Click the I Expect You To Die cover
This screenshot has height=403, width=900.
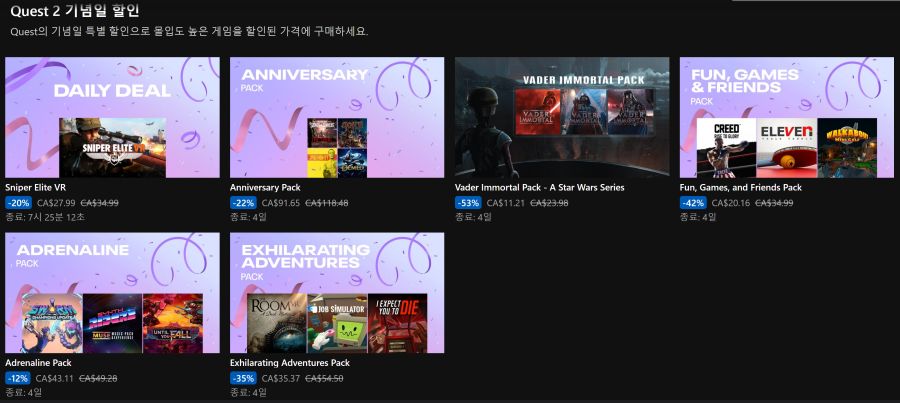[x=398, y=323]
